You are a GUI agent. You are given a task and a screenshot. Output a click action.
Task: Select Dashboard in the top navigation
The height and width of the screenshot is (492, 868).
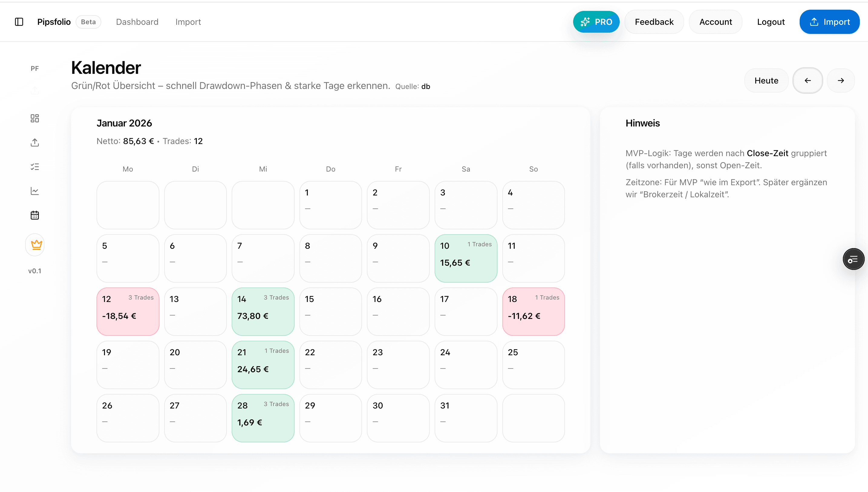137,21
